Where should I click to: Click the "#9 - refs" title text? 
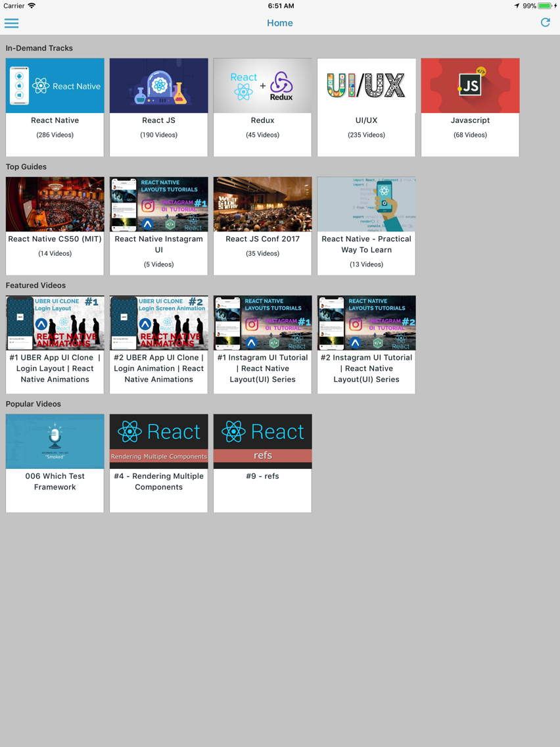point(262,476)
